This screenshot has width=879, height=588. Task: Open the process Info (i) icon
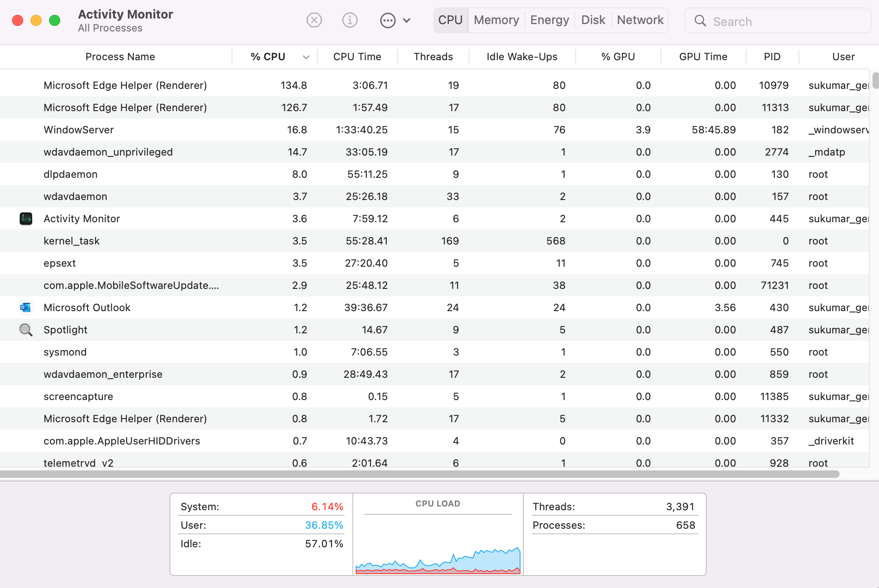pos(350,20)
